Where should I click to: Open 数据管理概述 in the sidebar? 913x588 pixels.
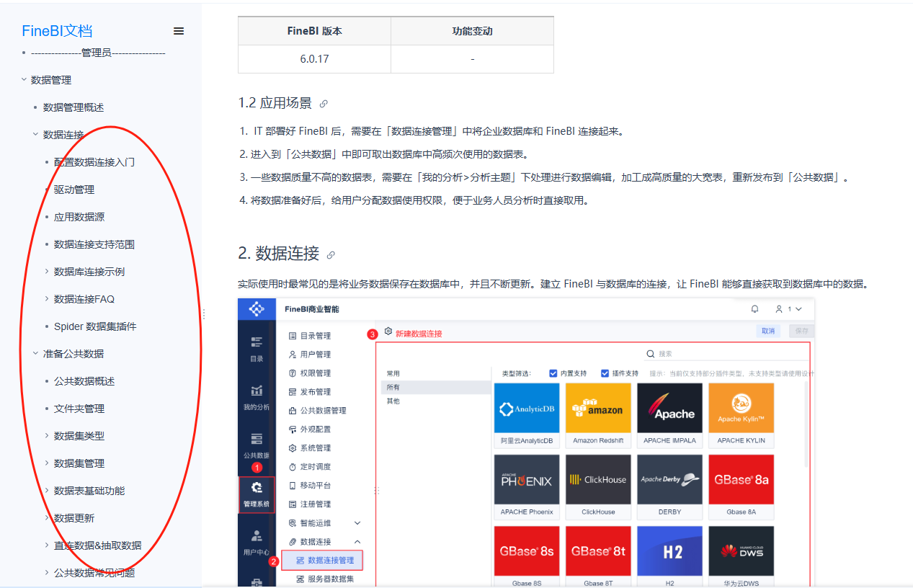(74, 107)
